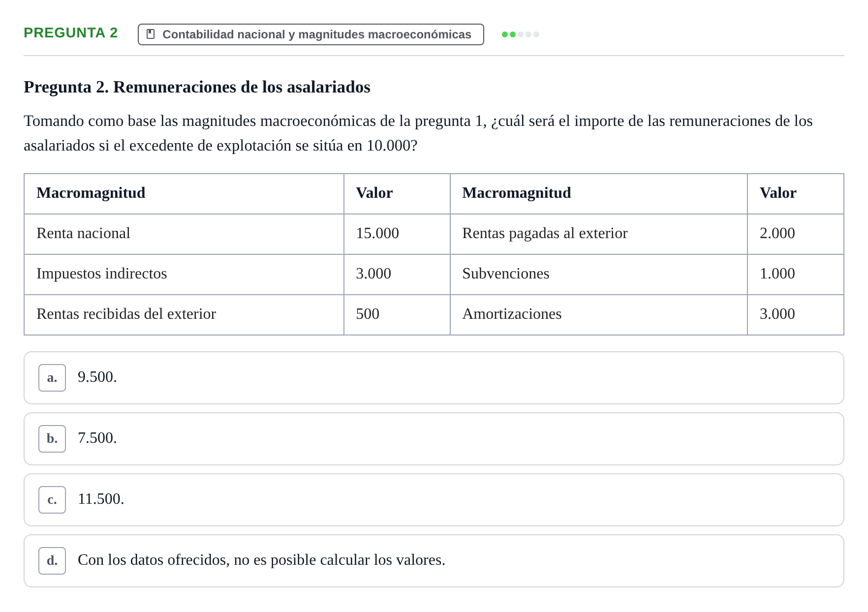
Task: Click the 15.000 value cell
Action: pyautogui.click(x=397, y=234)
